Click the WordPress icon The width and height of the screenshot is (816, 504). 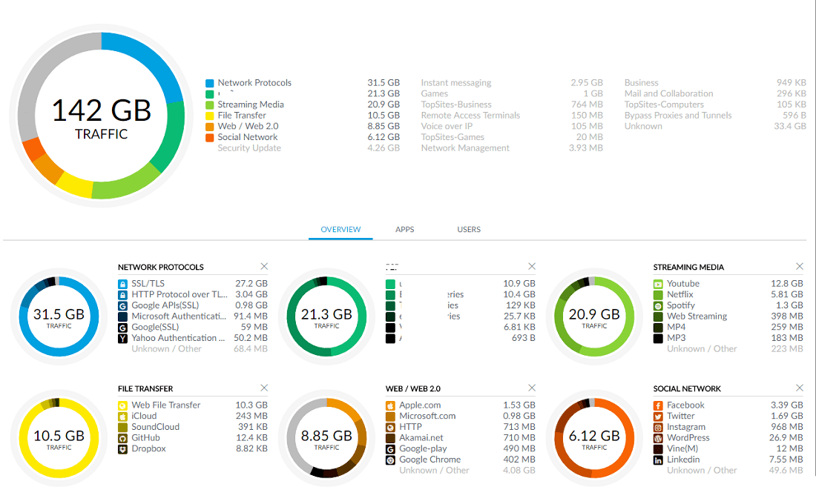[x=658, y=439]
